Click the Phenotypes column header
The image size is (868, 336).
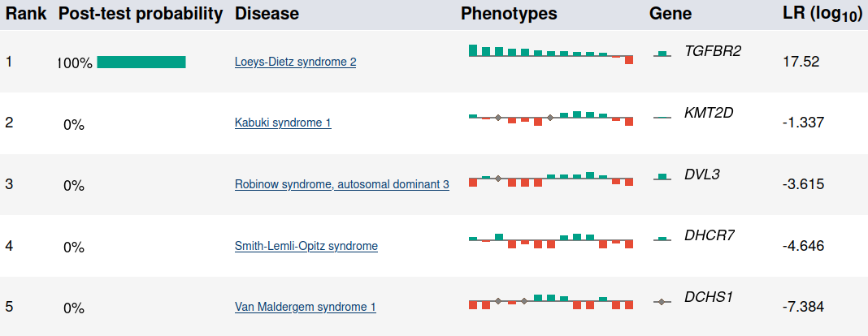tap(509, 14)
